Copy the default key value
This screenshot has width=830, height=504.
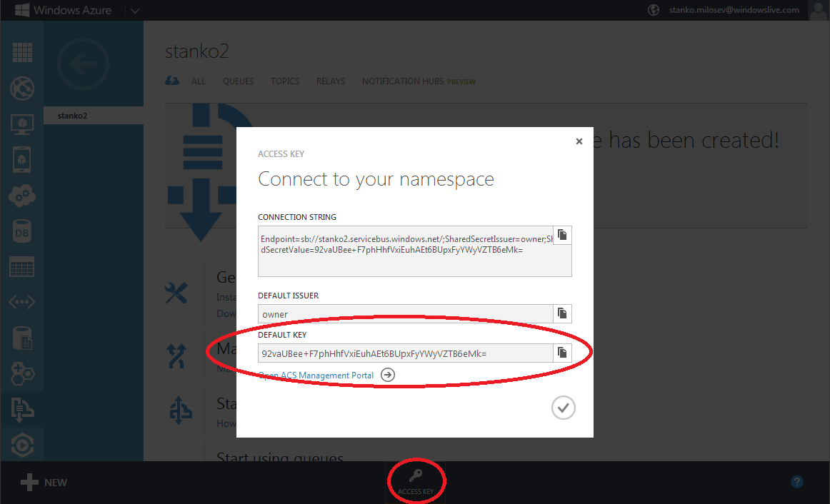[562, 353]
